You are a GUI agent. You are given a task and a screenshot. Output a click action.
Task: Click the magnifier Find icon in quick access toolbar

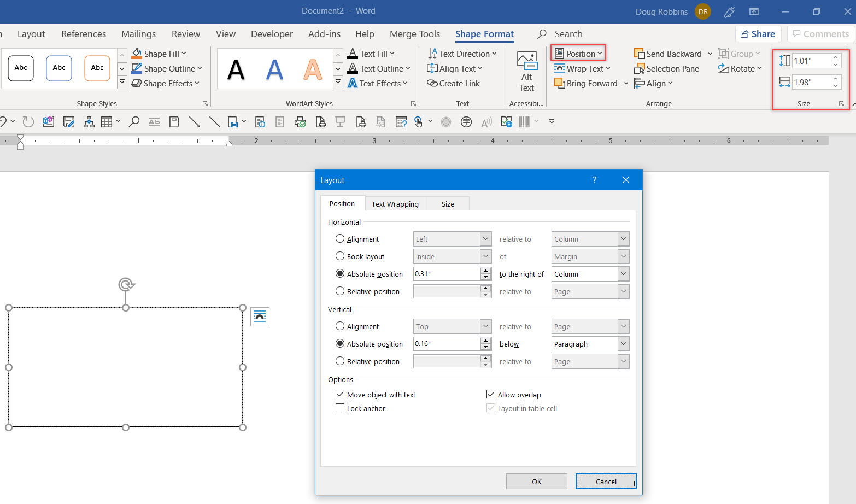click(x=134, y=122)
